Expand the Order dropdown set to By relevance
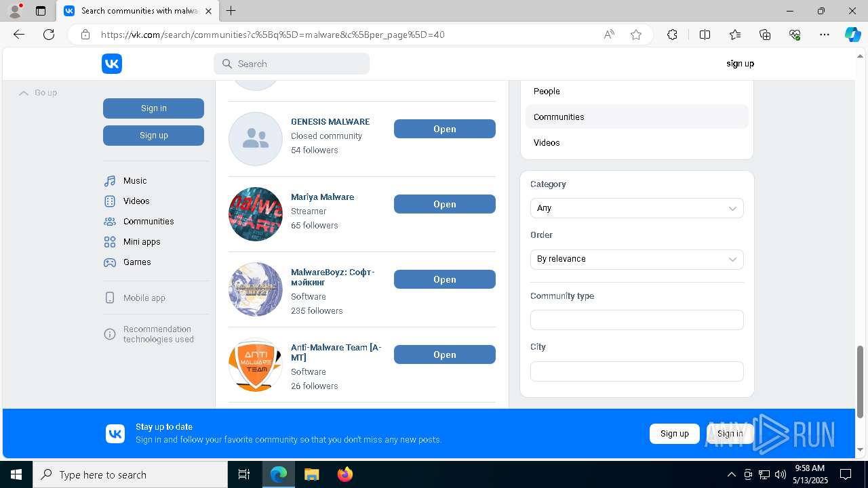Image resolution: width=868 pixels, height=488 pixels. coord(637,259)
